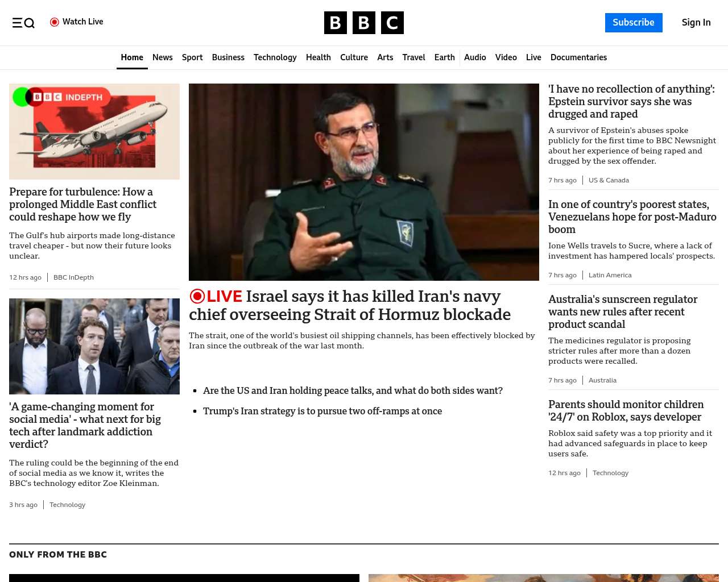Click Sign In
Screen dimensions: 728x582
point(696,23)
